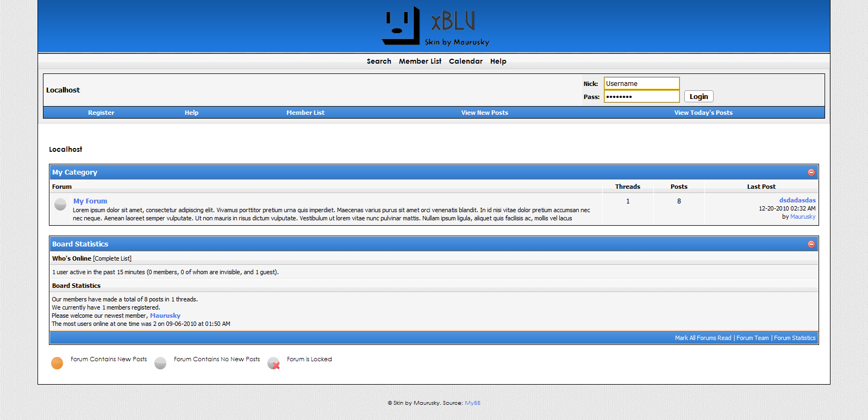Viewport: 868px width, 420px height.
Task: Open View Today's Posts
Action: click(x=703, y=113)
